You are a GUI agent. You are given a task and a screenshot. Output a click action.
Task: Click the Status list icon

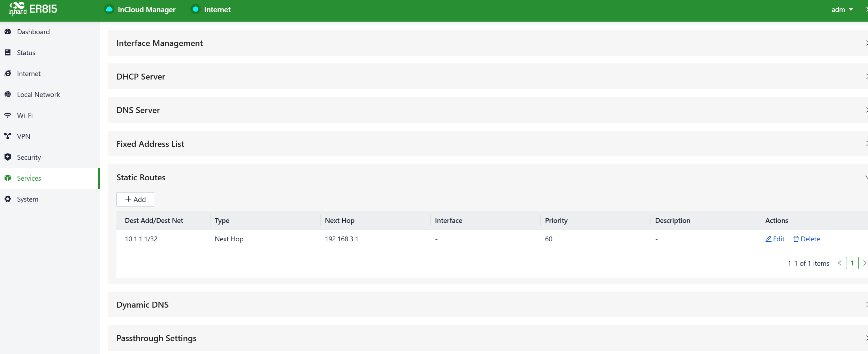(8, 53)
